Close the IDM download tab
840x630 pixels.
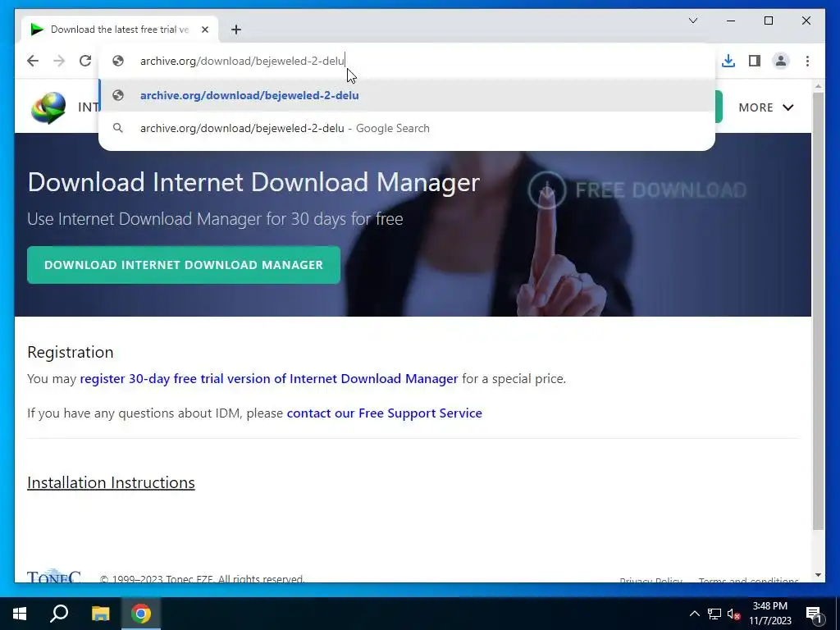tap(204, 30)
